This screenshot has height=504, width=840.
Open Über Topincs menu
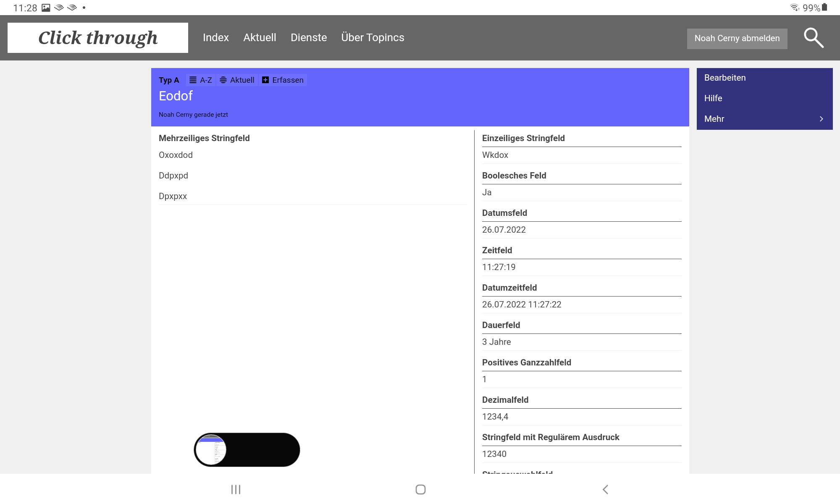pos(373,38)
